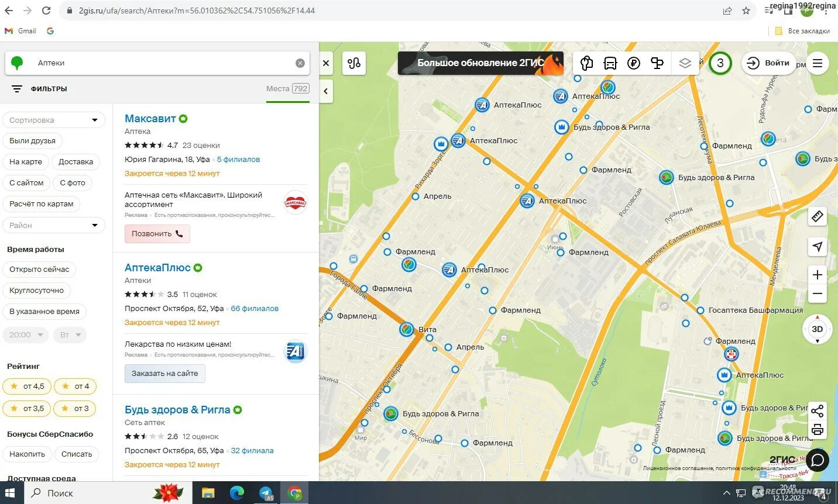This screenshot has width=838, height=504.
Task: Click the Максавит heart logo thumbnail
Action: pos(296,203)
